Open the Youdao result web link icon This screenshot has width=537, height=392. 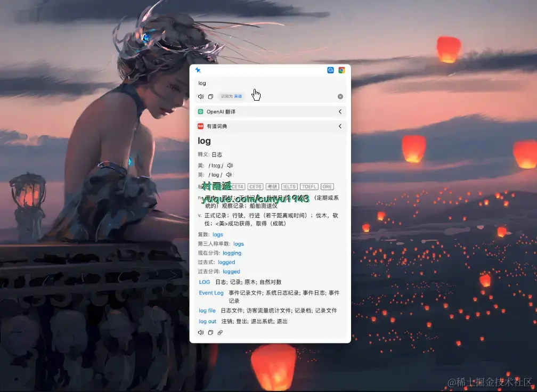click(220, 332)
